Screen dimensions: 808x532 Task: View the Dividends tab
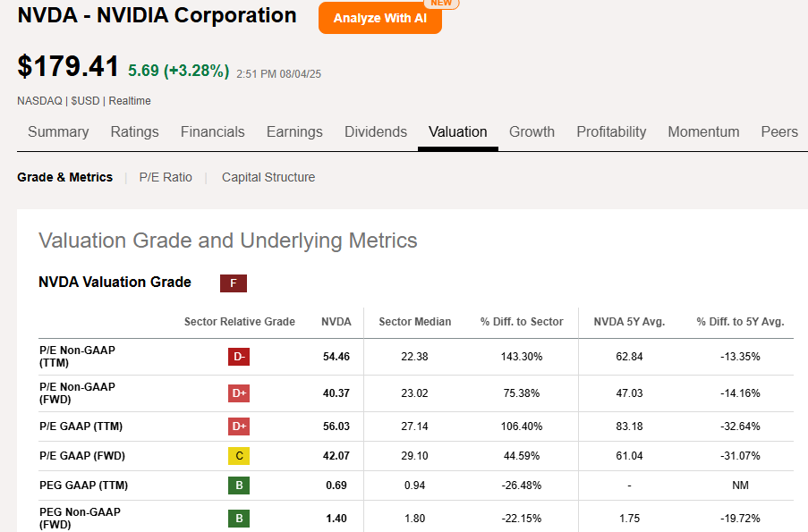coord(376,132)
